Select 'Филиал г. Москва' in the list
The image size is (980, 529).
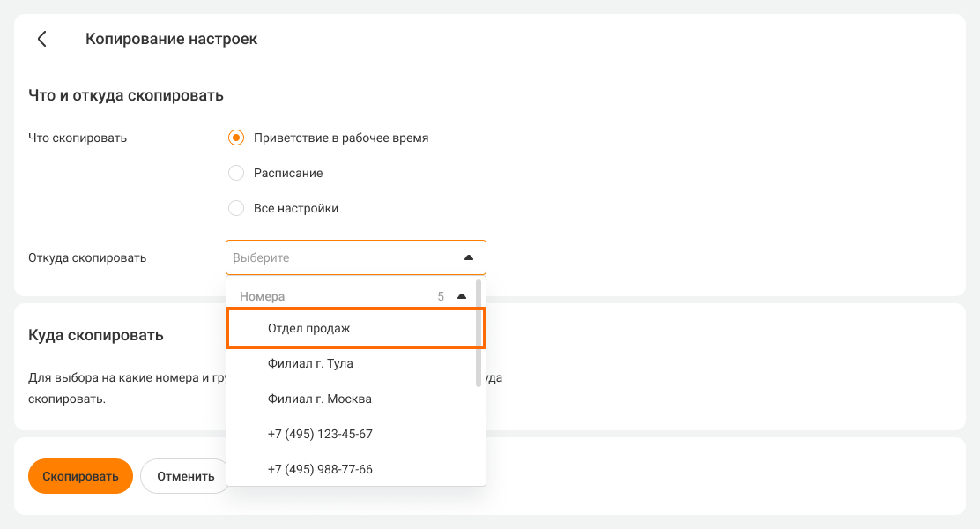pos(319,399)
